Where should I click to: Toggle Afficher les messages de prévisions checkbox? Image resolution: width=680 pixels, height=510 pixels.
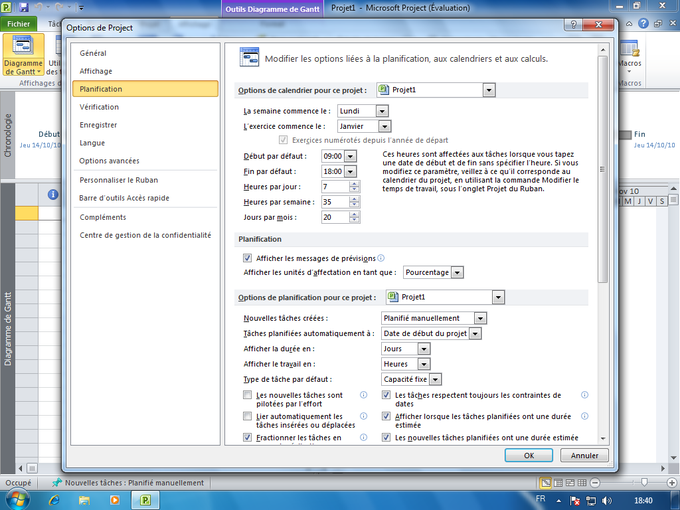(247, 258)
